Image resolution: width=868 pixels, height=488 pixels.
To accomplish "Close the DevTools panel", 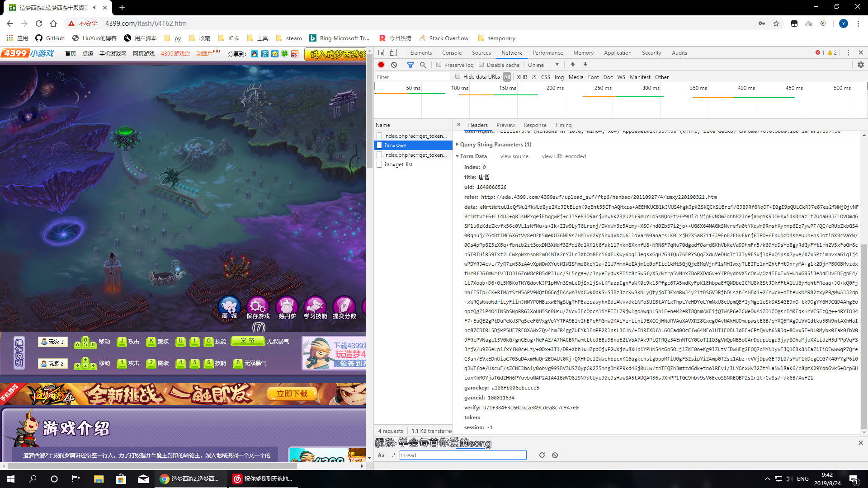I will click(x=861, y=52).
